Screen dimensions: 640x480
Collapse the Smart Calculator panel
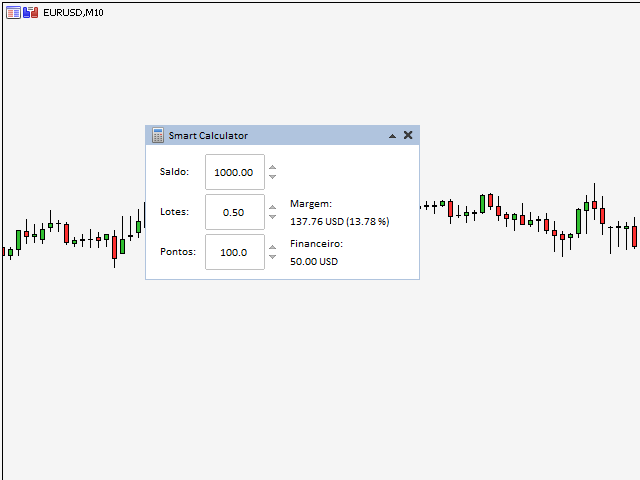392,136
